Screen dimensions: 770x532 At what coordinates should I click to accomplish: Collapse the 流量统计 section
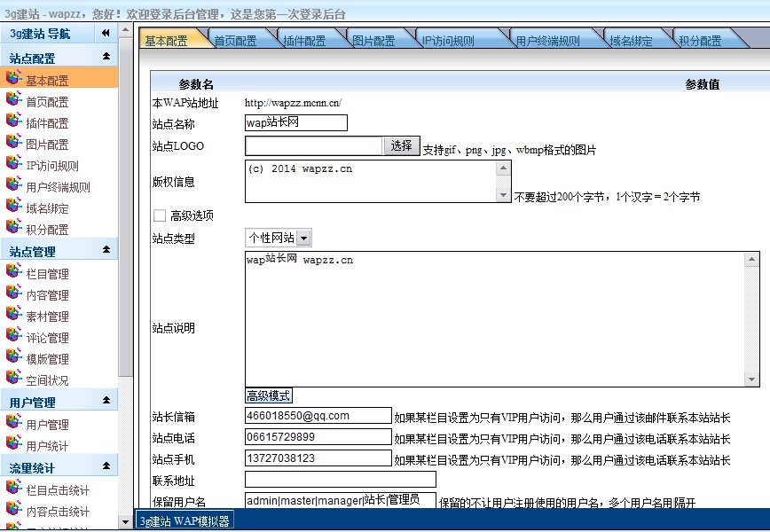tap(106, 466)
